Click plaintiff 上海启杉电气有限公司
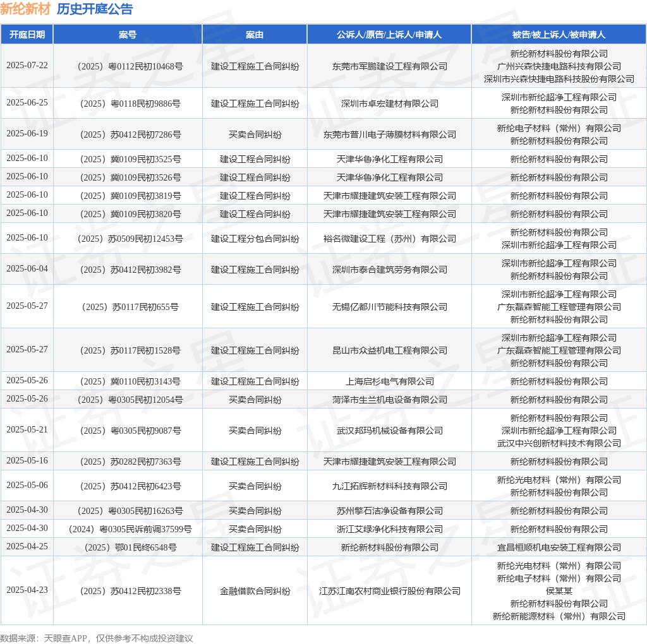647x644 pixels. point(389,381)
